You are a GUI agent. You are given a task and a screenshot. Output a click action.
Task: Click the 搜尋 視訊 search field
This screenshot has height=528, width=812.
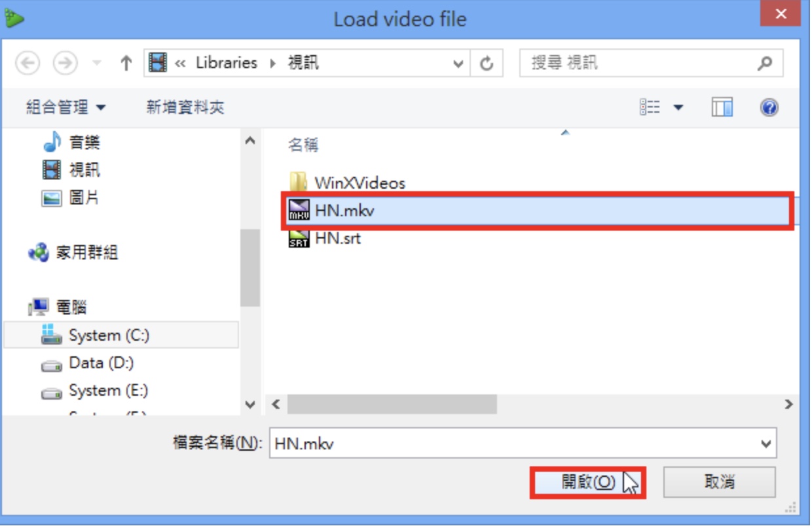coord(642,64)
